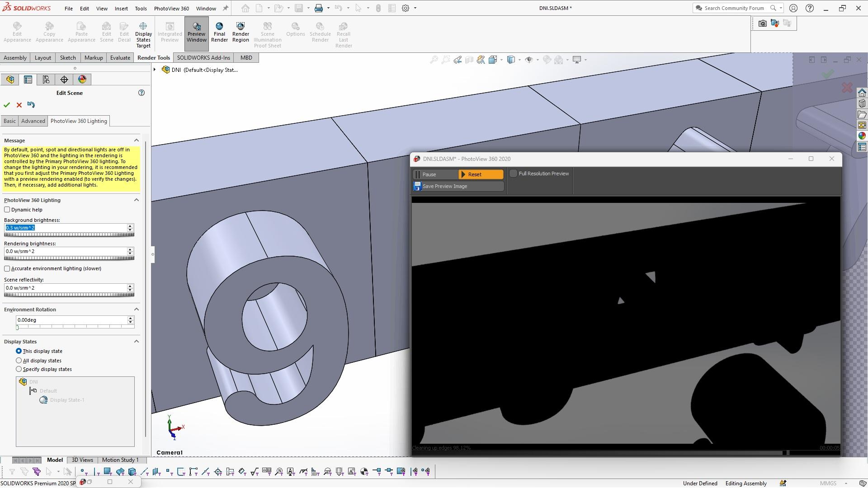This screenshot has height=488, width=868.
Task: Open the Display States Target tool
Action: (x=143, y=35)
